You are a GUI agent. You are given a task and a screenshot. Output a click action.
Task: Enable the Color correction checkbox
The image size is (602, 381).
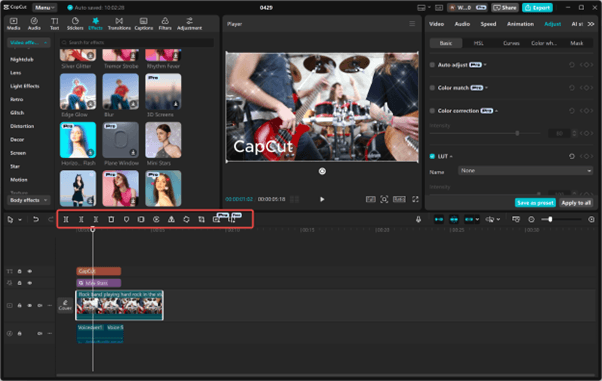click(x=432, y=111)
